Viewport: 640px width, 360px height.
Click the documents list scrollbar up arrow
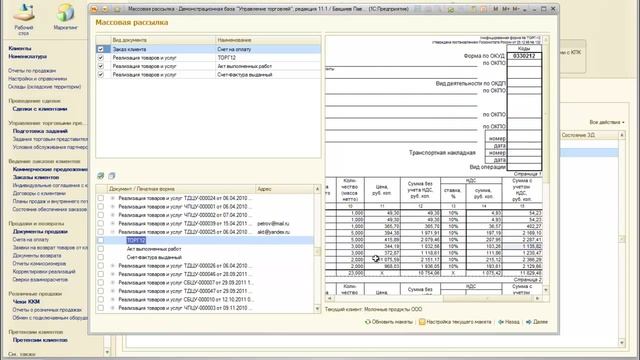tap(317, 189)
